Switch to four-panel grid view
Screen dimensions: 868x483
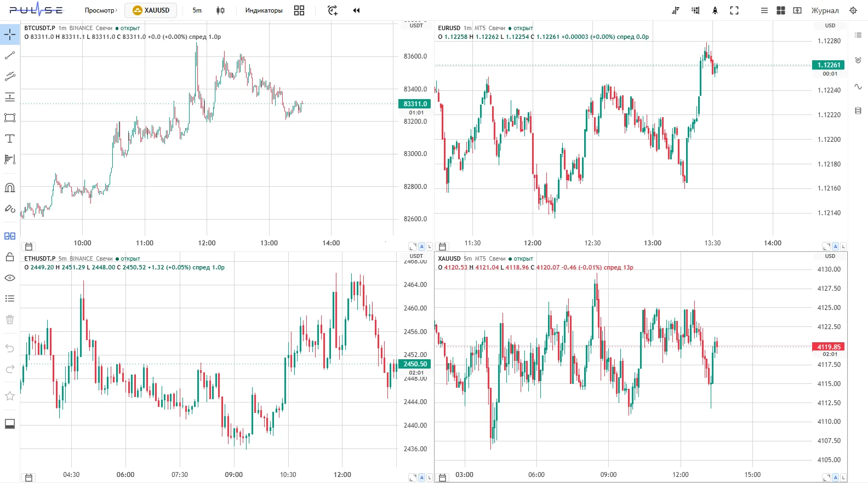pyautogui.click(x=781, y=10)
